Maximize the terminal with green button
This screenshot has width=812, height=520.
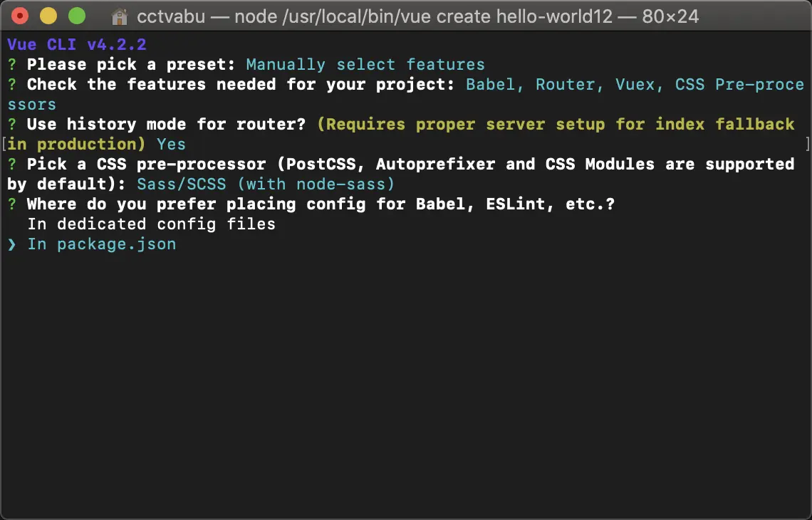(x=77, y=16)
